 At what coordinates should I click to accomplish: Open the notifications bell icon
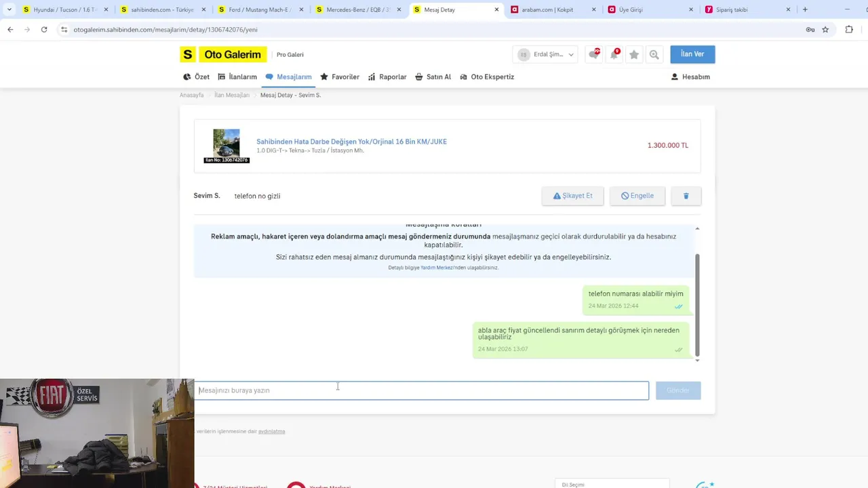(x=614, y=54)
